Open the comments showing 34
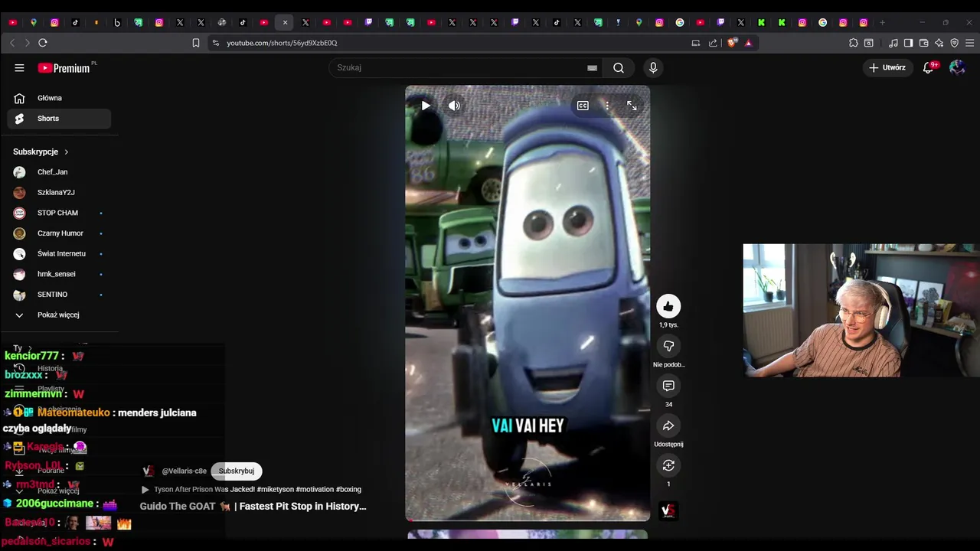 tap(668, 386)
